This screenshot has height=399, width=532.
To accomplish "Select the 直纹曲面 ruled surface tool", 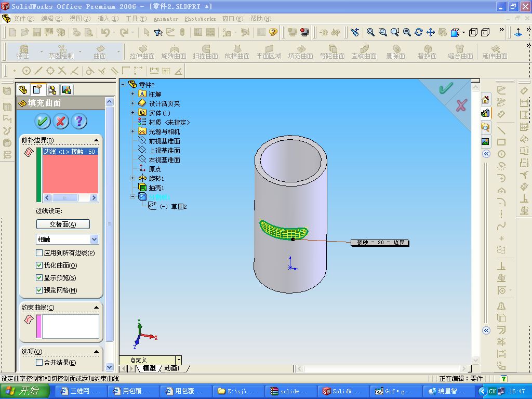I will click(x=364, y=52).
